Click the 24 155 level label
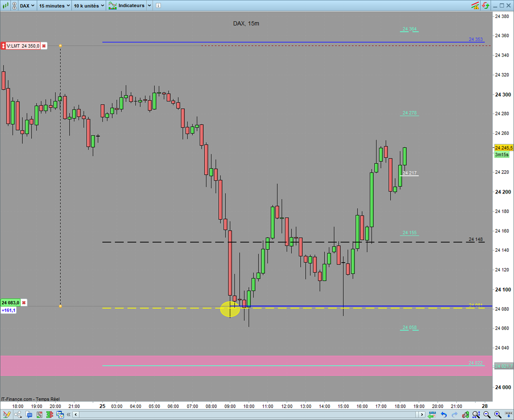 coord(409,233)
